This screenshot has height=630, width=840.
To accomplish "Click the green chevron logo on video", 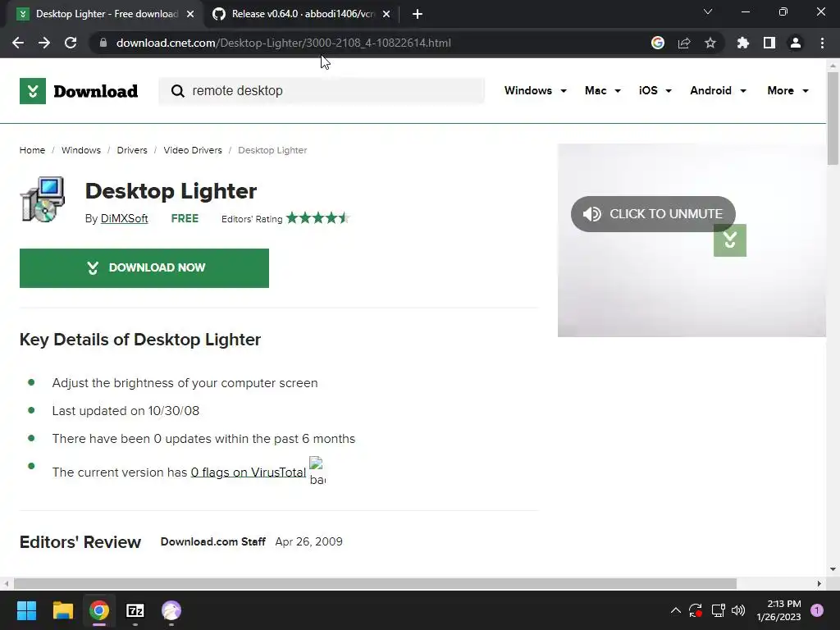I will pyautogui.click(x=729, y=240).
